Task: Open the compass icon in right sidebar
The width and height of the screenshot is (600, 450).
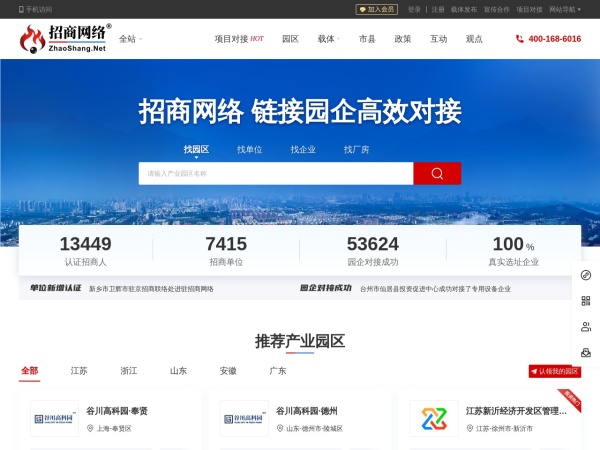Action: 585,275
